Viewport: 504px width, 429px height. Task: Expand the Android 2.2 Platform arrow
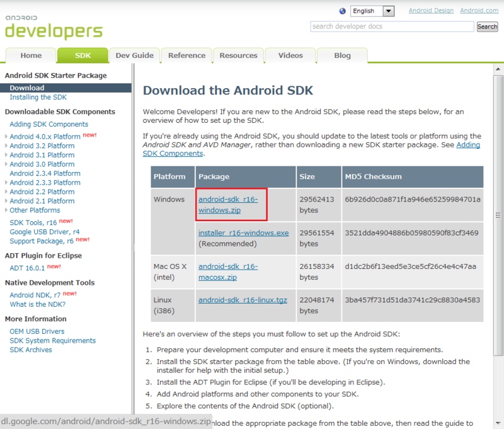coord(6,192)
